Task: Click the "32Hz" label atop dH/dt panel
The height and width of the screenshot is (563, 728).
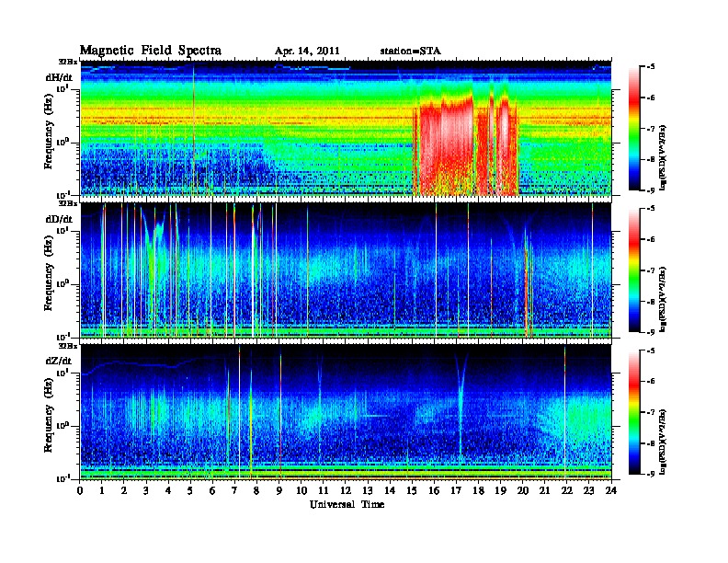Action: (x=68, y=62)
